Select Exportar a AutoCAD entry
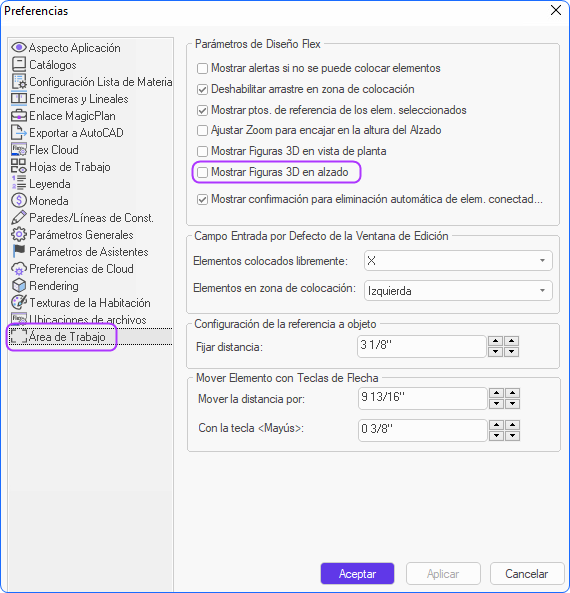Screen dimensions: 570x593 point(76,133)
